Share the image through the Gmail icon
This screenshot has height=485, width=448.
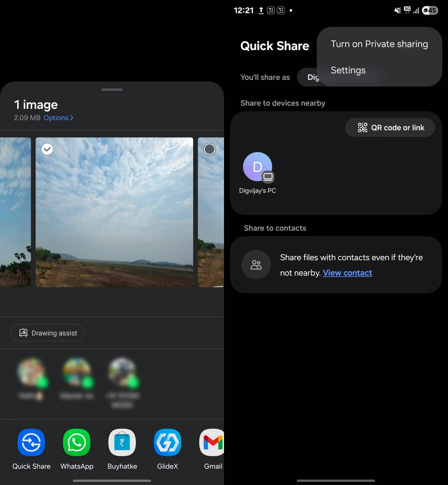coord(212,443)
